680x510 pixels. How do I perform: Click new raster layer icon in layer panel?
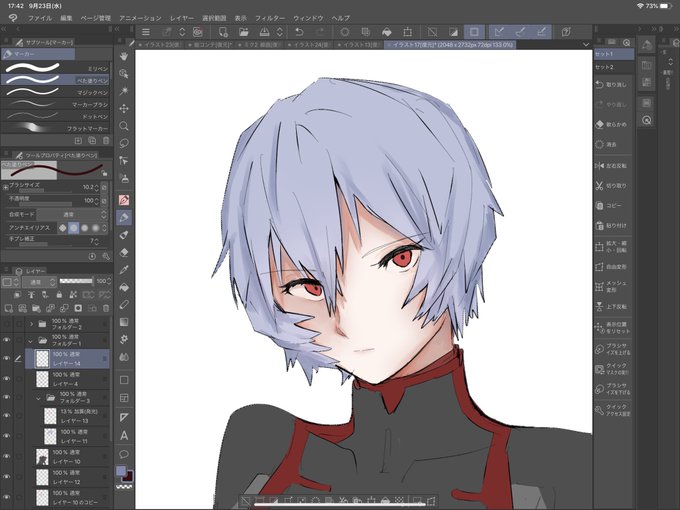(x=8, y=308)
